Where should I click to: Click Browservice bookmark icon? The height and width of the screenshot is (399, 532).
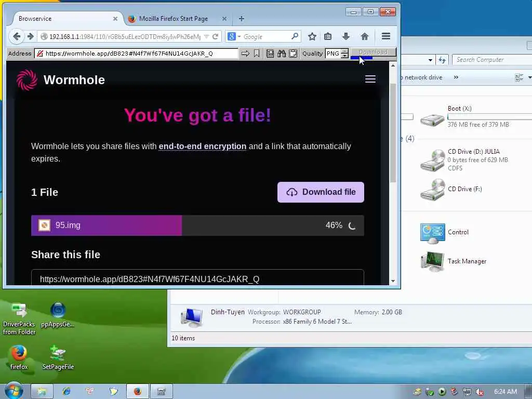tap(257, 54)
